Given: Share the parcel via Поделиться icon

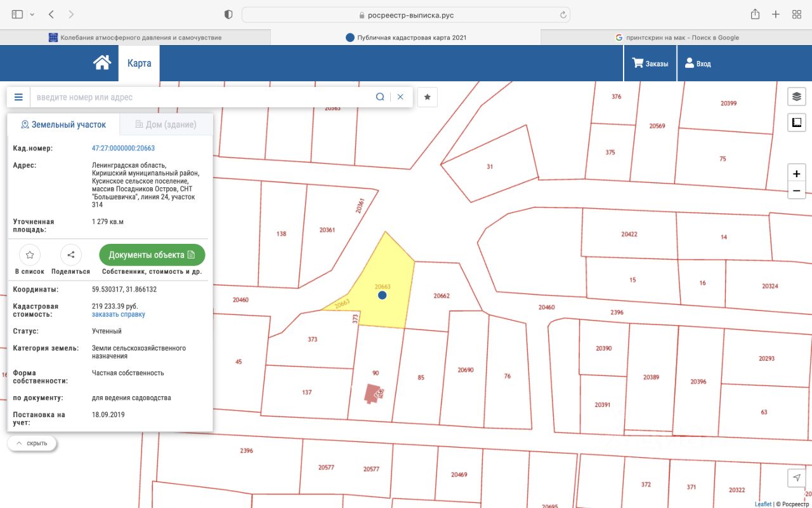Looking at the screenshot, I should tap(70, 255).
